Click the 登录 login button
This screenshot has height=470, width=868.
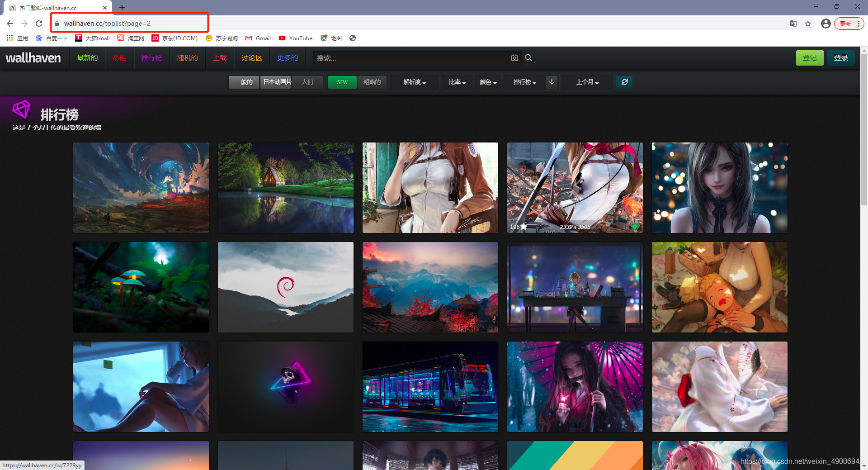pyautogui.click(x=841, y=58)
